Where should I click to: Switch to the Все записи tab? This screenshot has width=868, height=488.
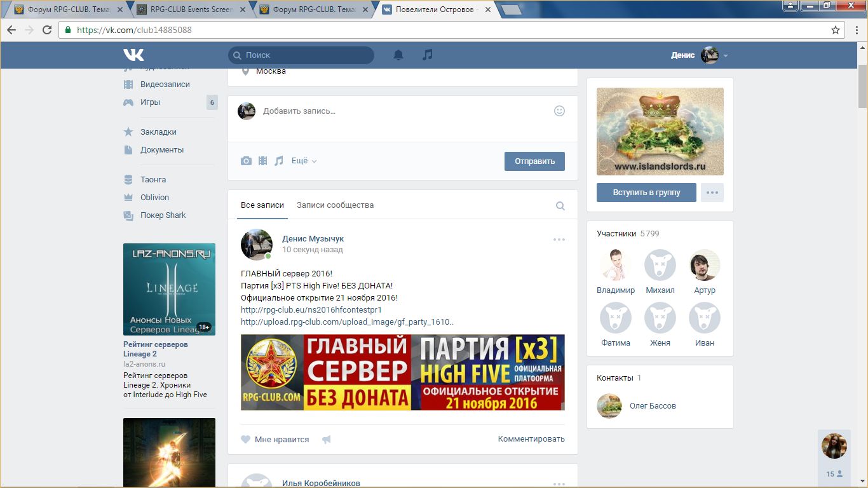click(262, 205)
